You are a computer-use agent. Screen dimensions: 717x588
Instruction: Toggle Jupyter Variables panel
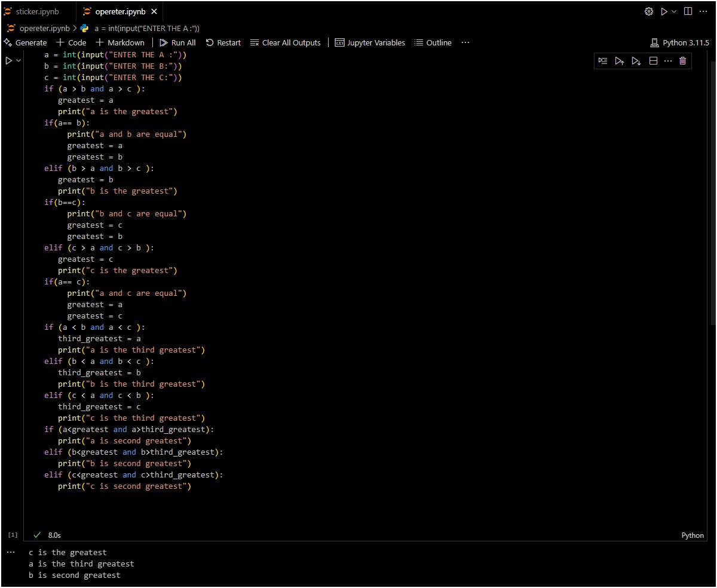click(x=370, y=42)
